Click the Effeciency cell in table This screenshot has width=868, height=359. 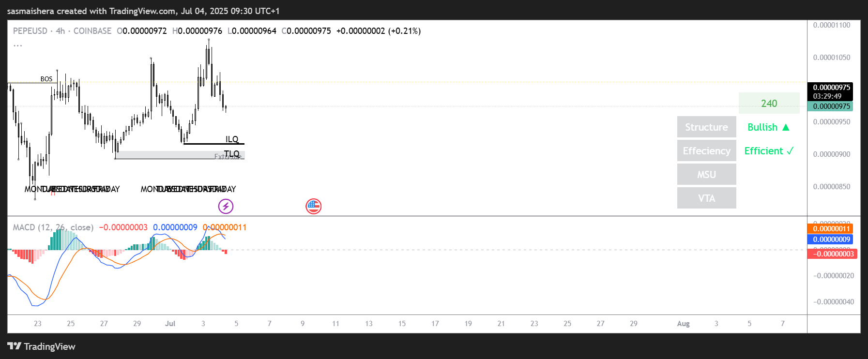(x=706, y=151)
